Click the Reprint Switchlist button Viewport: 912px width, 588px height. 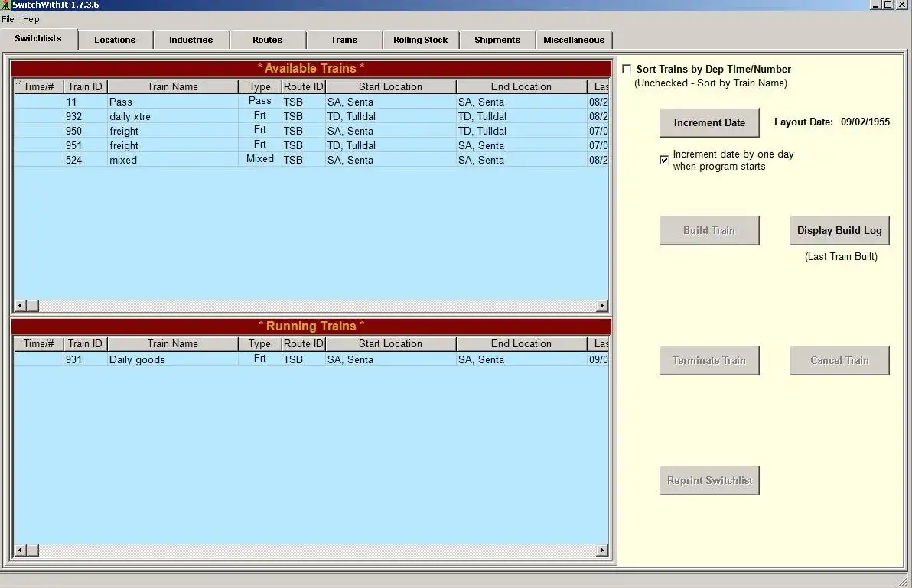708,480
